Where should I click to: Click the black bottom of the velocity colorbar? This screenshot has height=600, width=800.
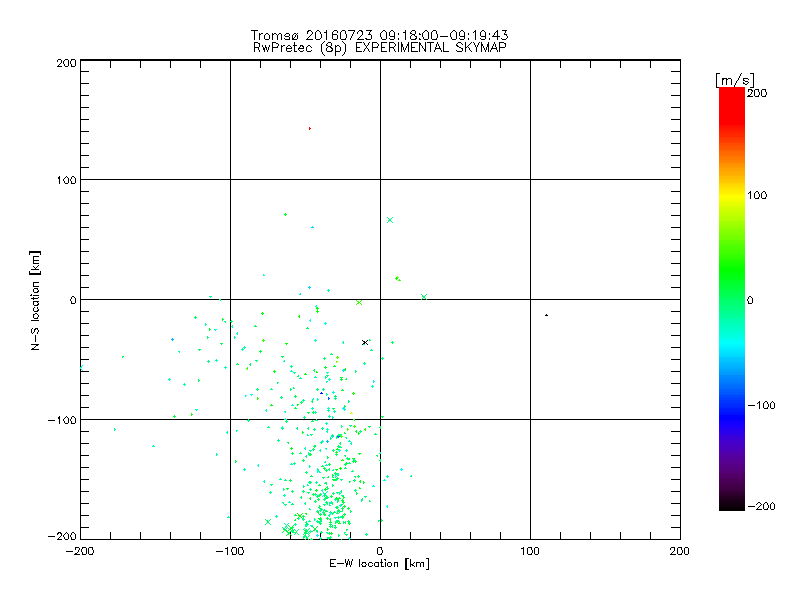pyautogui.click(x=732, y=503)
